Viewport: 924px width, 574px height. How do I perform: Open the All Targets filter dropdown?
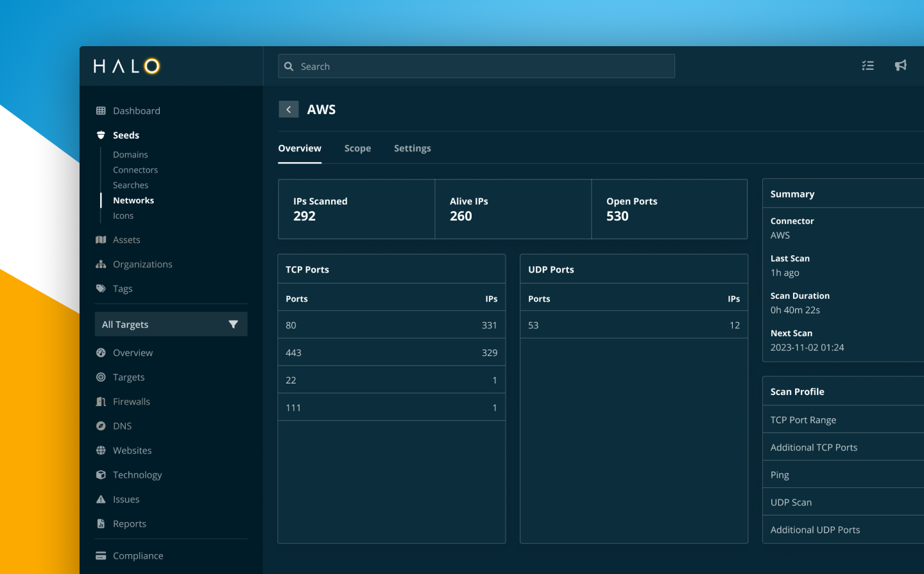(x=170, y=324)
